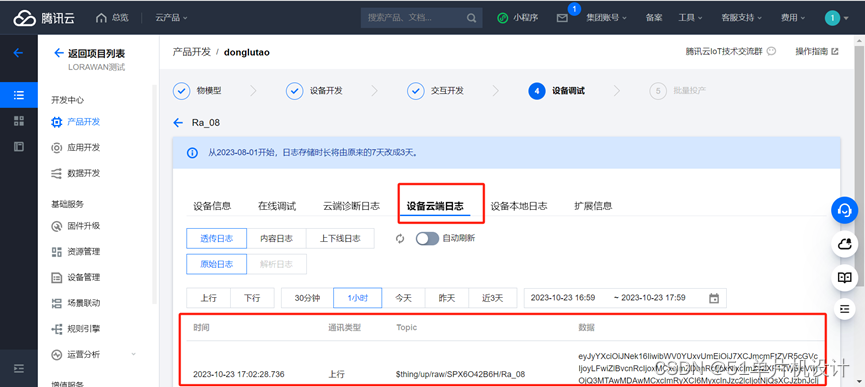The image size is (865, 387).
Task: Switch to 在线调试 tab
Action: (x=277, y=206)
